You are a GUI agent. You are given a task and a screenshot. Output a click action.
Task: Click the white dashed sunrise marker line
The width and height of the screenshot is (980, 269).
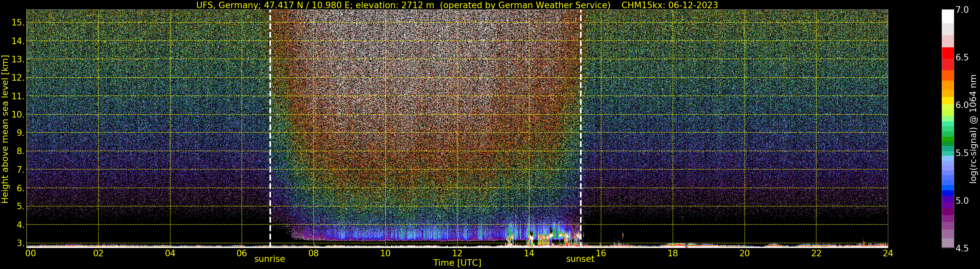tap(270, 129)
